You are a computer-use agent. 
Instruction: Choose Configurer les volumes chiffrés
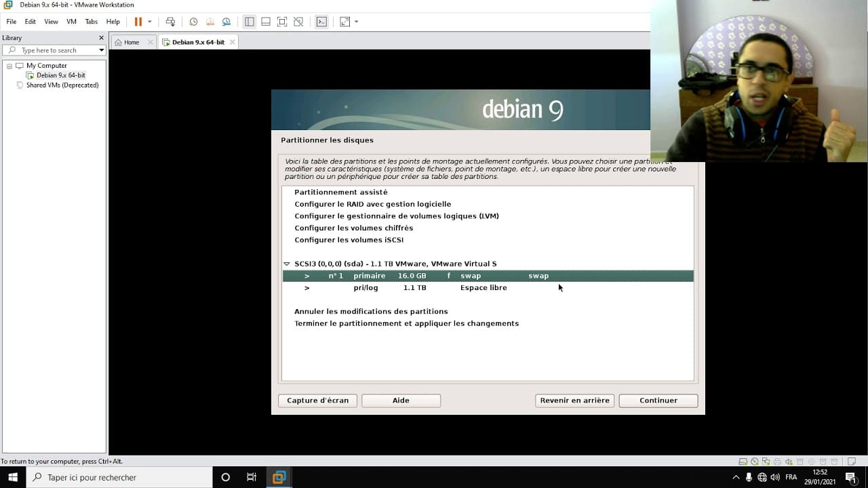click(x=353, y=228)
